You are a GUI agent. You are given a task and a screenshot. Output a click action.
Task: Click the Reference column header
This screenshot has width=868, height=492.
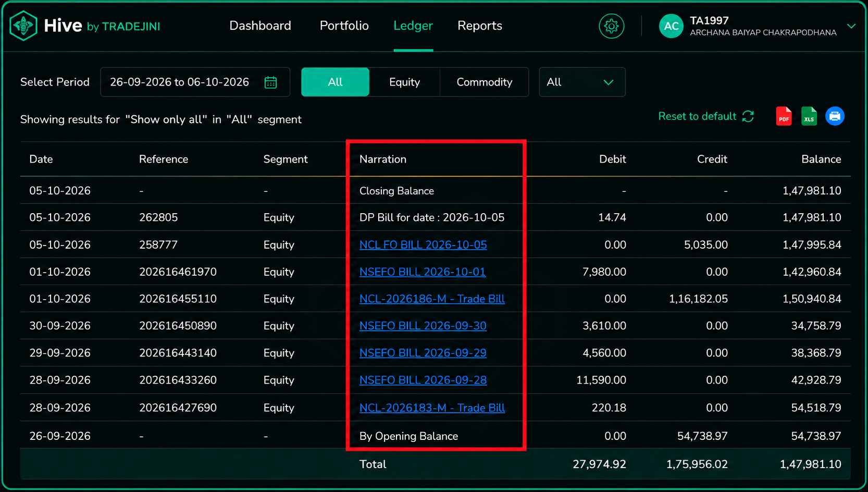[x=164, y=159]
